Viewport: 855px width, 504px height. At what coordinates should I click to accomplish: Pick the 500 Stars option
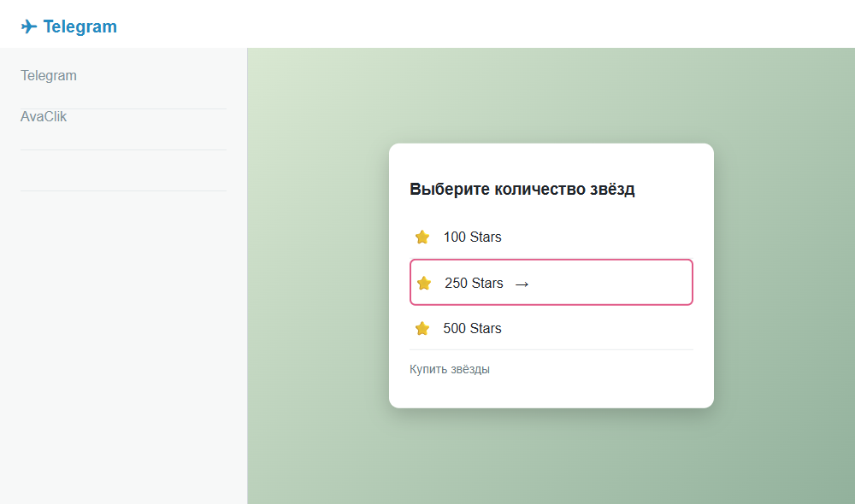tap(551, 328)
